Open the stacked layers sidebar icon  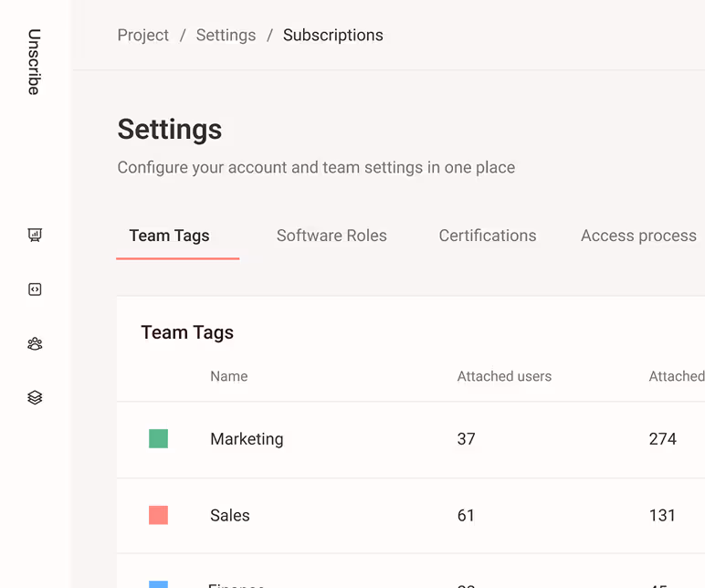tap(35, 397)
